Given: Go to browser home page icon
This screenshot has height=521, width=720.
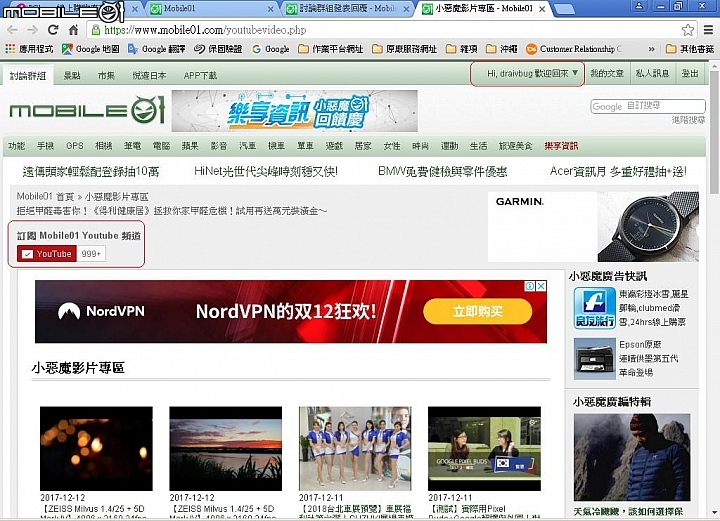Looking at the screenshot, I should 73,30.
